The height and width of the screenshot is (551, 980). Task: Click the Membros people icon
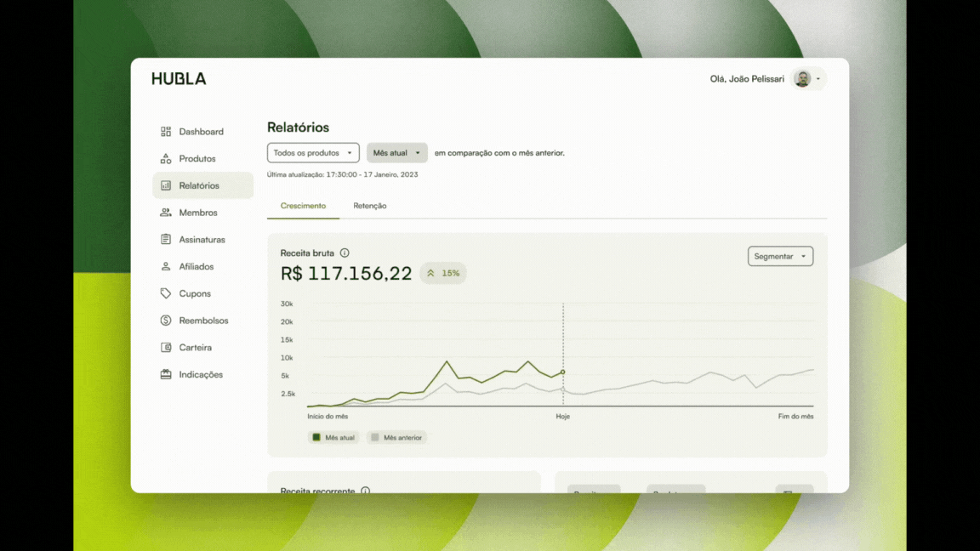(166, 213)
